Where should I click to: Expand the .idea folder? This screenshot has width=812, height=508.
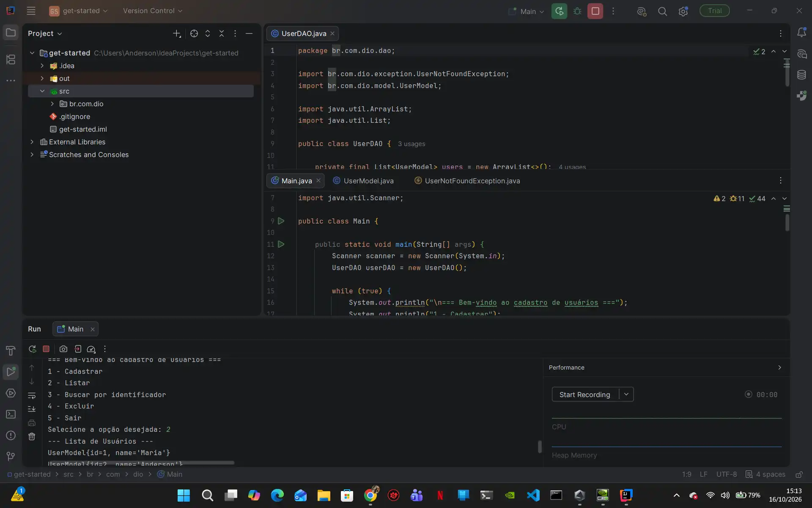tap(42, 66)
